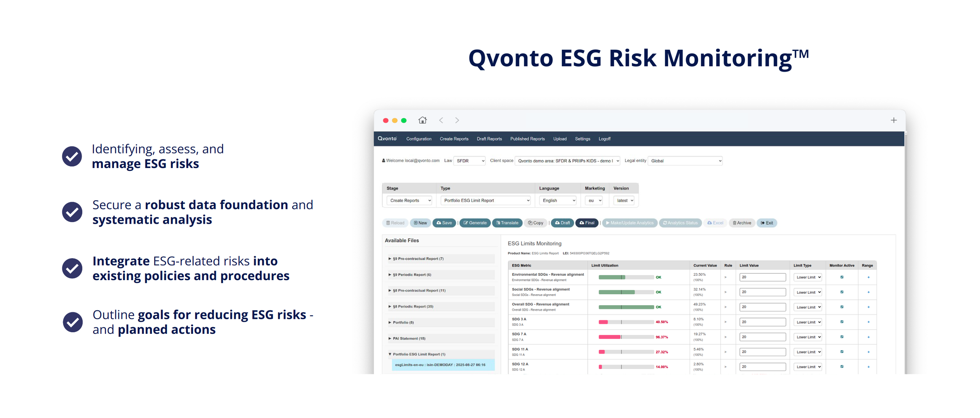Click Limit Value field for SDG 12 A

pos(762,367)
